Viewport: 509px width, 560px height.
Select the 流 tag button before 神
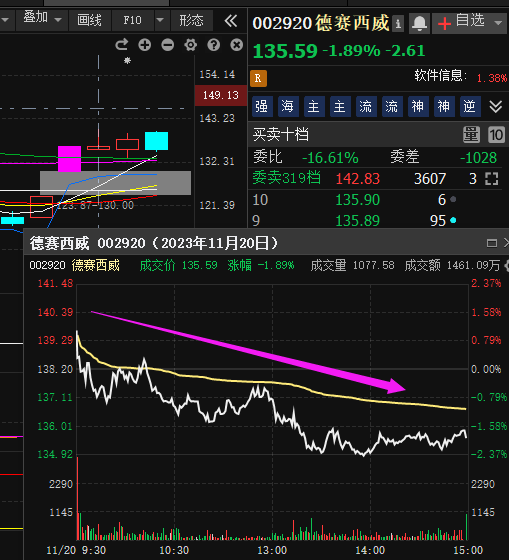[392, 106]
